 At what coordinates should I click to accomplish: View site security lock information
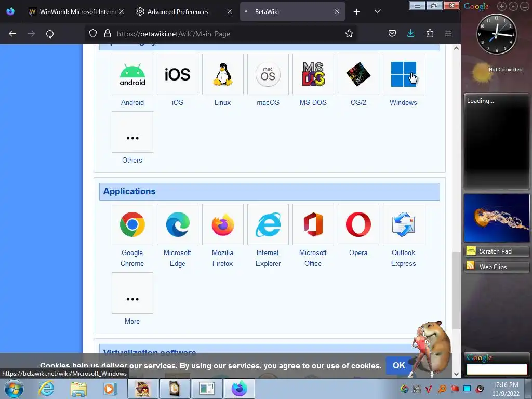click(x=108, y=33)
